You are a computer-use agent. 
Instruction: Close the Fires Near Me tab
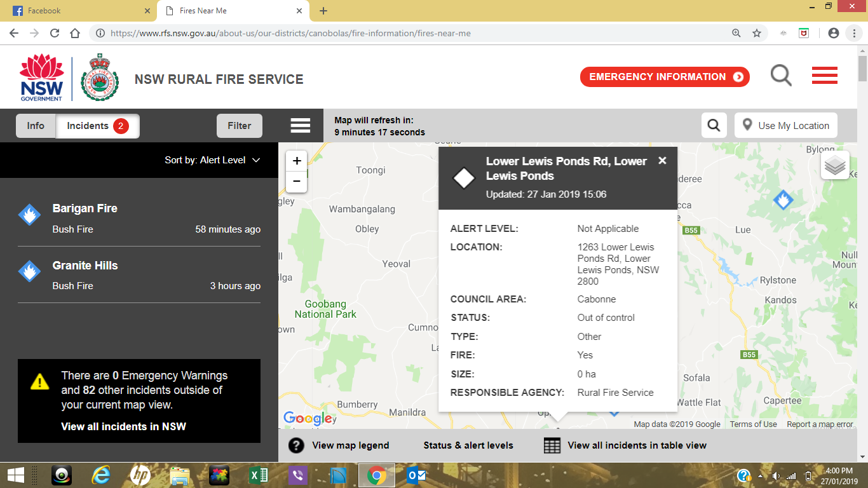point(299,11)
